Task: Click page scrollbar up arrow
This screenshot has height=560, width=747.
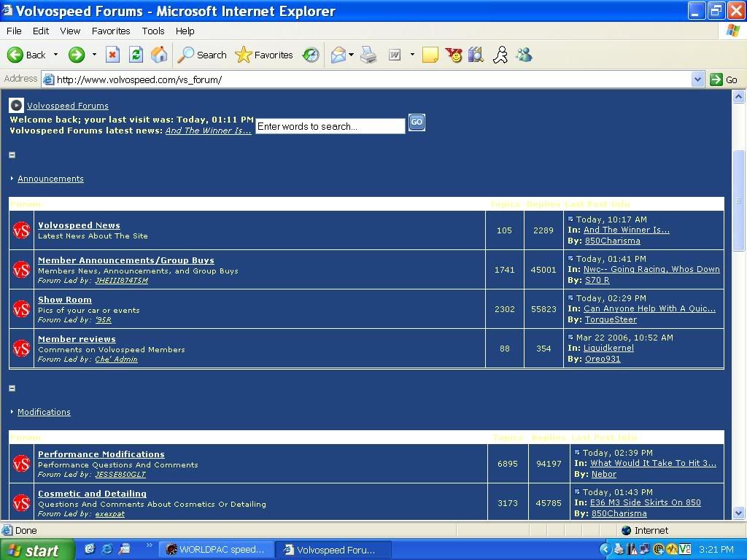Action: [x=738, y=97]
